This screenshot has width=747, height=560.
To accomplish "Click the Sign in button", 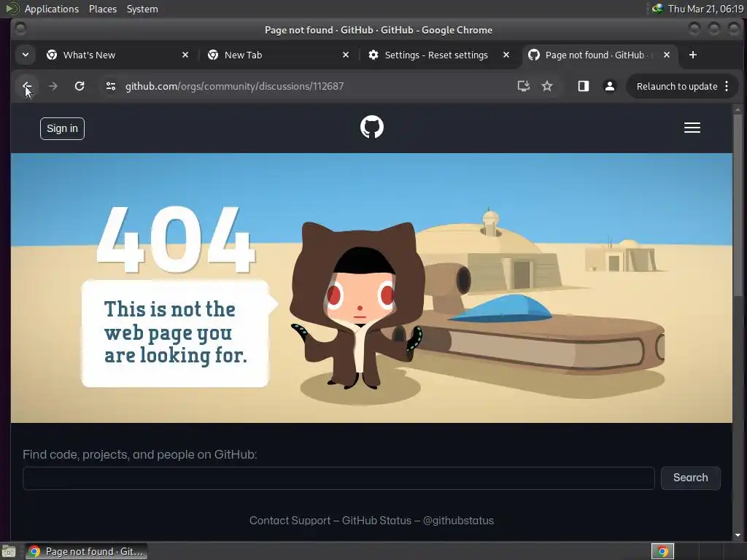I will tap(63, 128).
